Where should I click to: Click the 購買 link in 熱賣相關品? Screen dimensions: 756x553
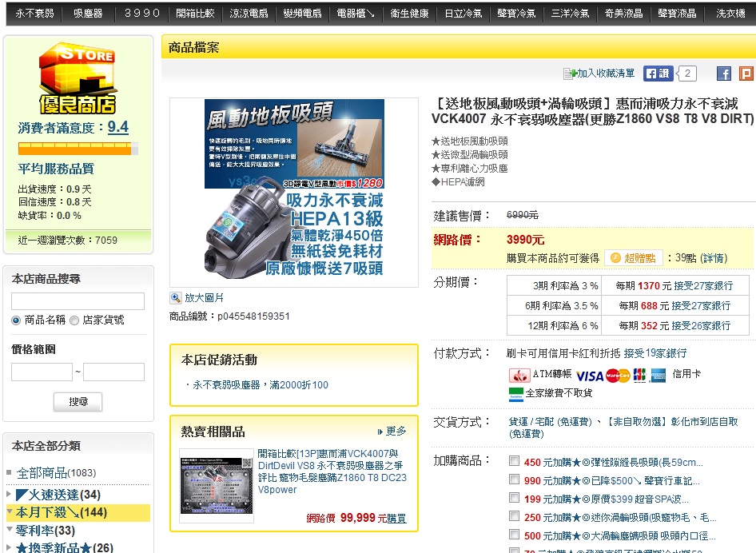(x=396, y=519)
